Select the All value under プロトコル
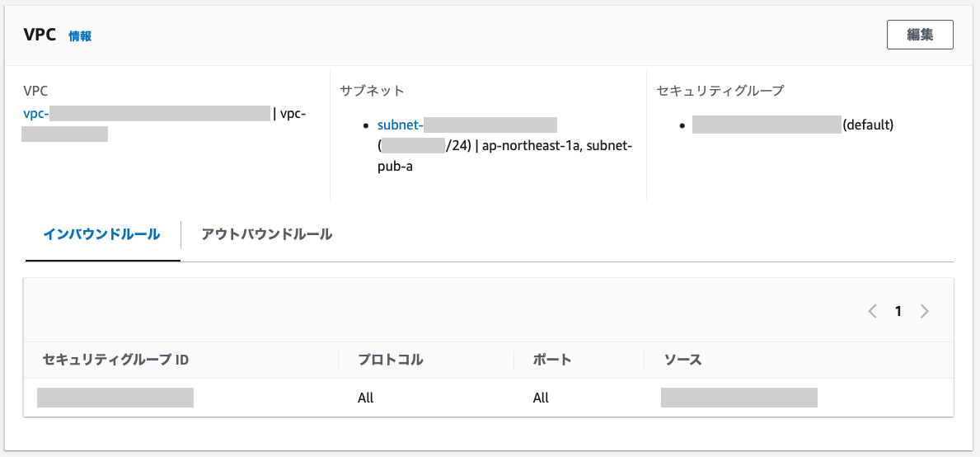Image resolution: width=980 pixels, height=457 pixels. (x=366, y=398)
